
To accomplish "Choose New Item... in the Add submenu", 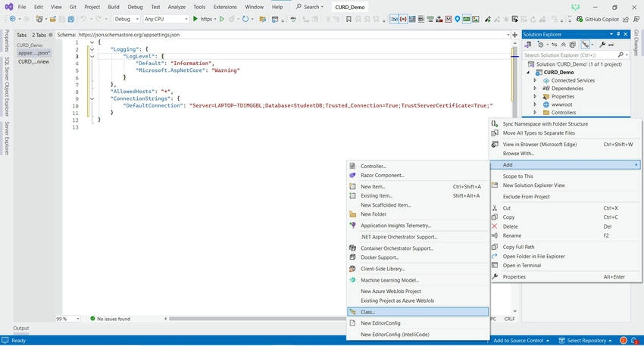I will [418, 187].
